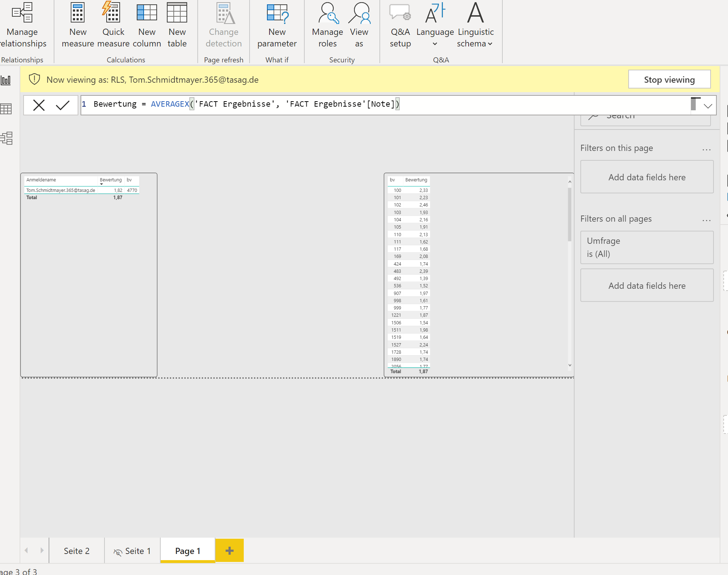Sort by Bewertung header in Anmeldename table
728x575 pixels.
pos(111,180)
